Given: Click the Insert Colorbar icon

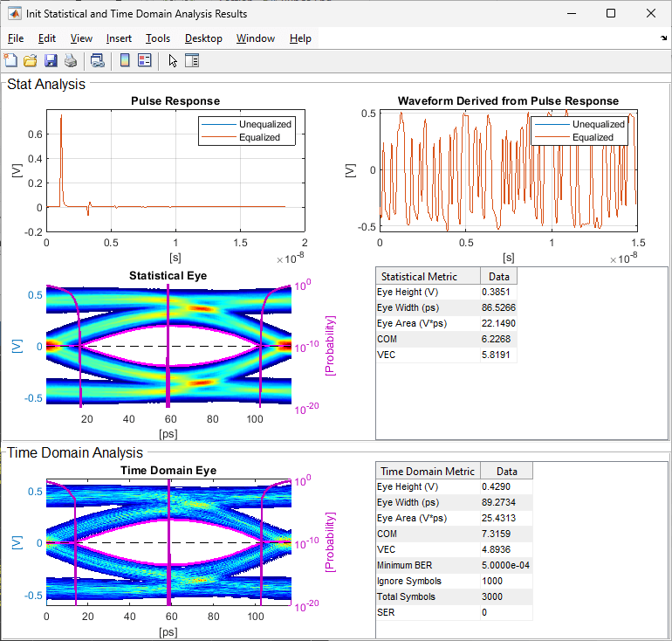Looking at the screenshot, I should point(125,60).
